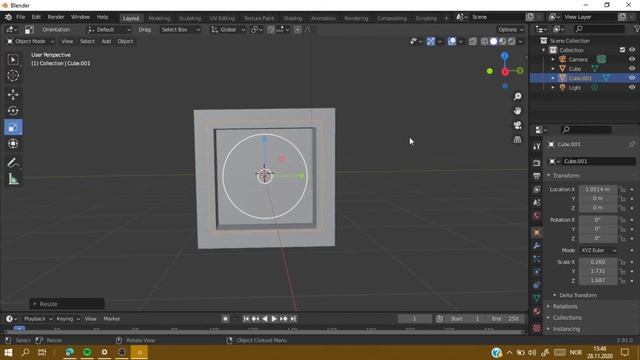Choose the Measure tool

click(x=13, y=179)
